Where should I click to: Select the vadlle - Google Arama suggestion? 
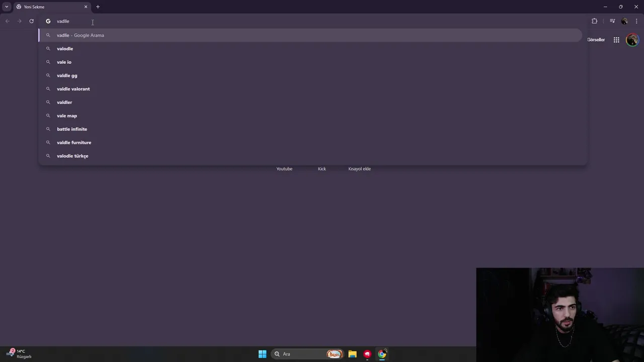[310, 35]
